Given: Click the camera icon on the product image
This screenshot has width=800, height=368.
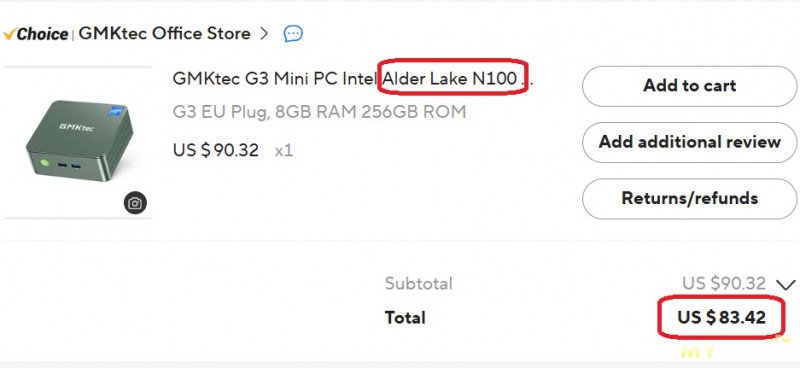Looking at the screenshot, I should pyautogui.click(x=135, y=203).
